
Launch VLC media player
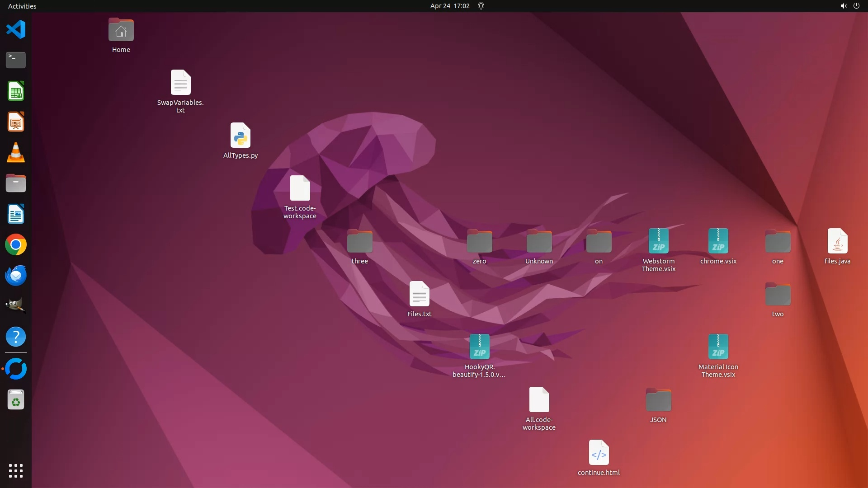[16, 153]
